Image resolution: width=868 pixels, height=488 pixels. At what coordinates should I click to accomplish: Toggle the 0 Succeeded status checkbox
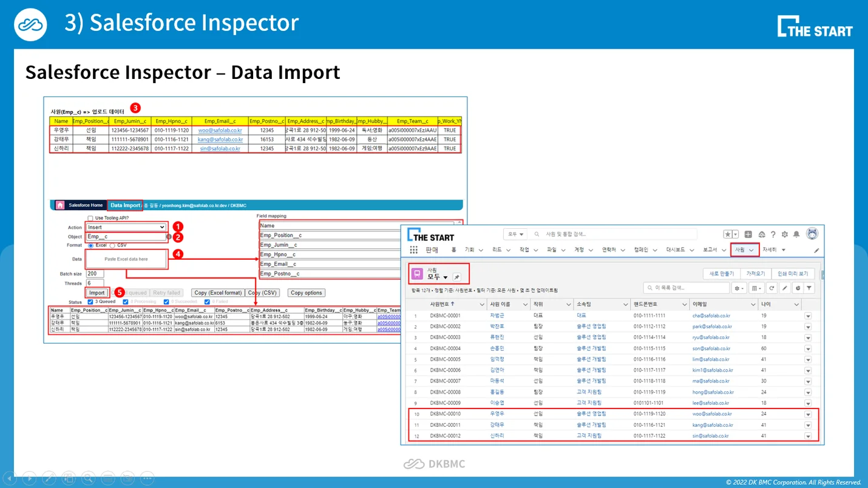coord(166,302)
